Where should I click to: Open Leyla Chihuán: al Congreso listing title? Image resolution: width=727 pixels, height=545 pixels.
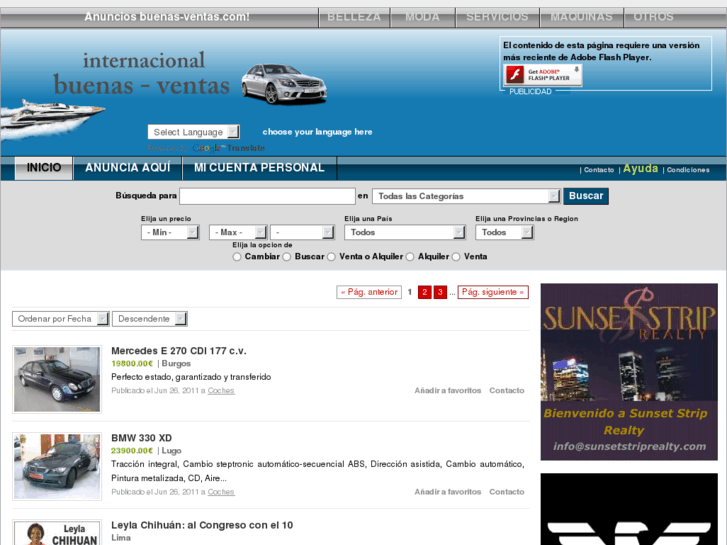click(x=202, y=526)
